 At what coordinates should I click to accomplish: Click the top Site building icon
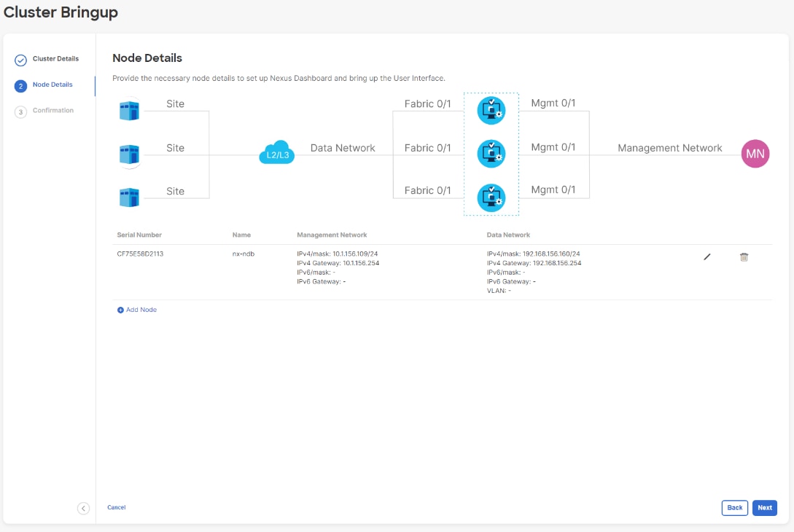coord(130,111)
